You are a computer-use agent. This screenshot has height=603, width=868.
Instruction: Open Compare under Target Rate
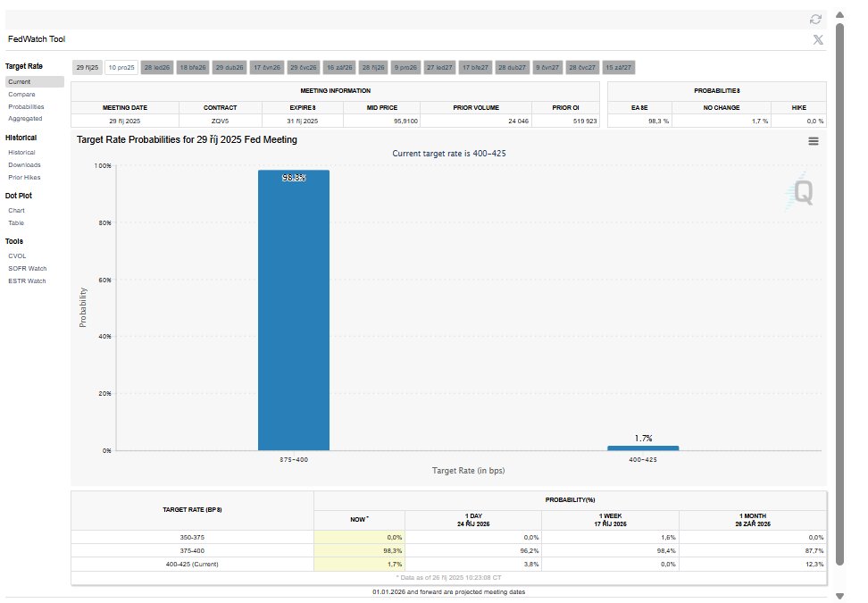point(21,94)
